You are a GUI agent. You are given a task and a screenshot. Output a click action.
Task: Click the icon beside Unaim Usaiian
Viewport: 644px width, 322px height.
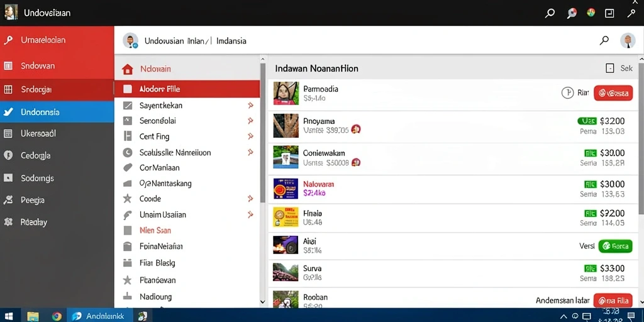pos(128,214)
